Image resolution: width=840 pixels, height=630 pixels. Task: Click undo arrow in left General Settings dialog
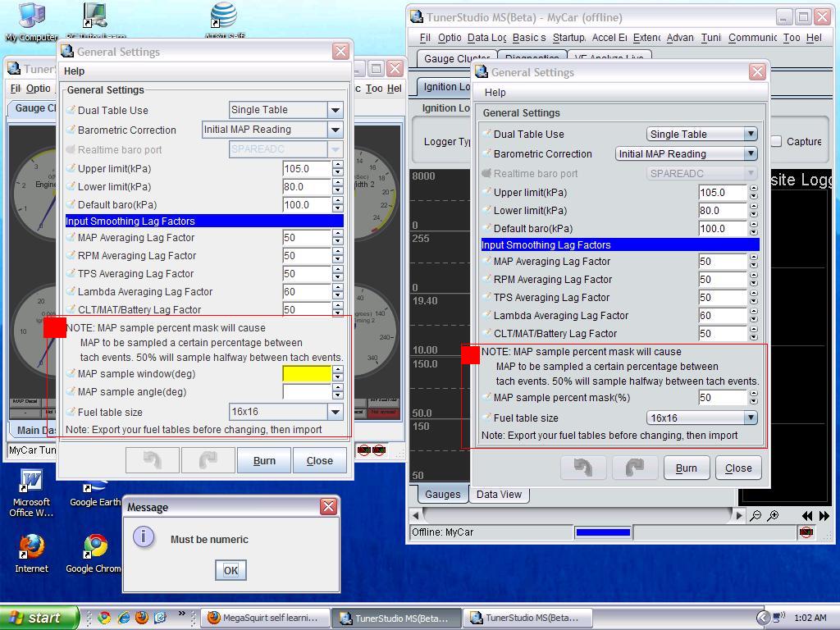click(153, 461)
